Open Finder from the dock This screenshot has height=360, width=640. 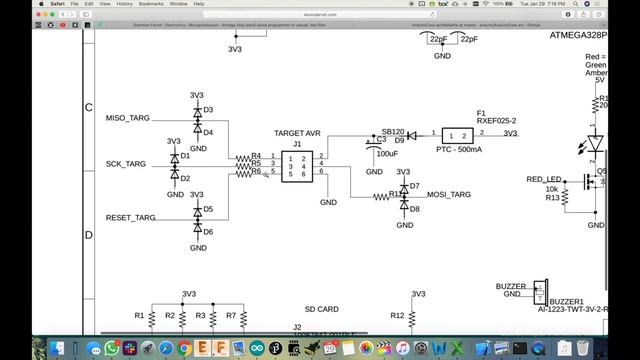point(58,349)
